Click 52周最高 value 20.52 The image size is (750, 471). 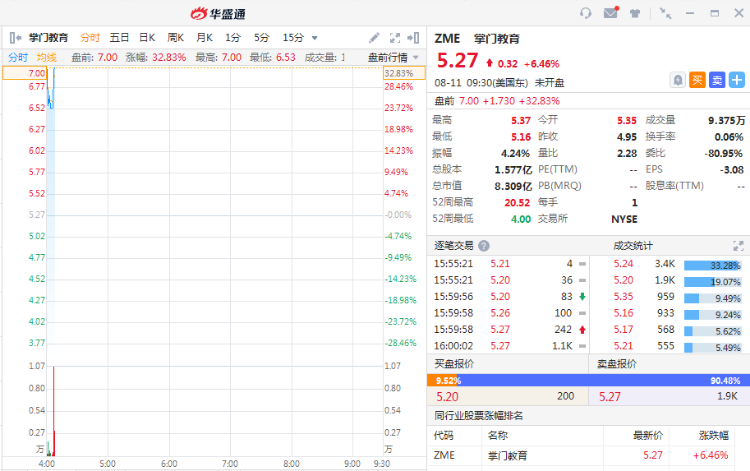point(517,203)
